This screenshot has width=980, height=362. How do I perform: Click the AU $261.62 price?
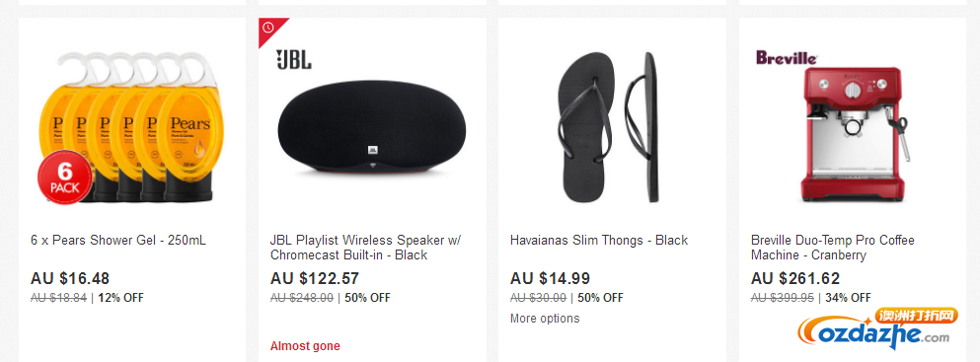click(795, 278)
